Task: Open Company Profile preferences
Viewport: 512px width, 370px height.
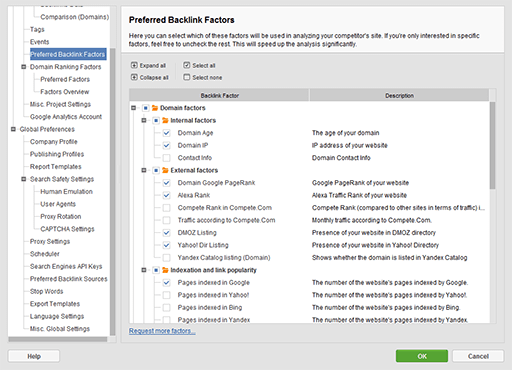Action: (x=54, y=142)
